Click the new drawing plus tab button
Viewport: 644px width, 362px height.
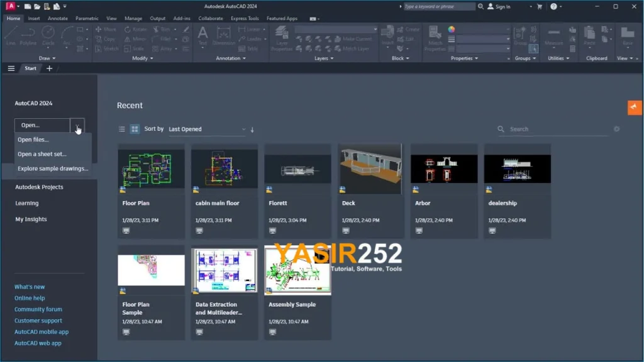pos(49,69)
